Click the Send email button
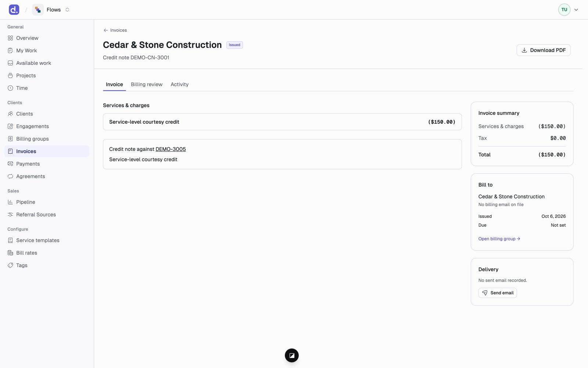Viewport: 588px width, 368px height. 498,293
